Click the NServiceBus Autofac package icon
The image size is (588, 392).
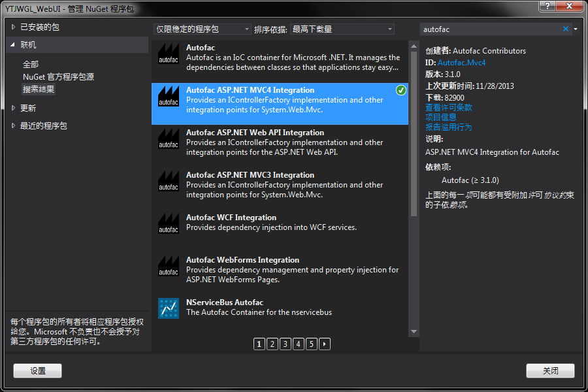(169, 308)
